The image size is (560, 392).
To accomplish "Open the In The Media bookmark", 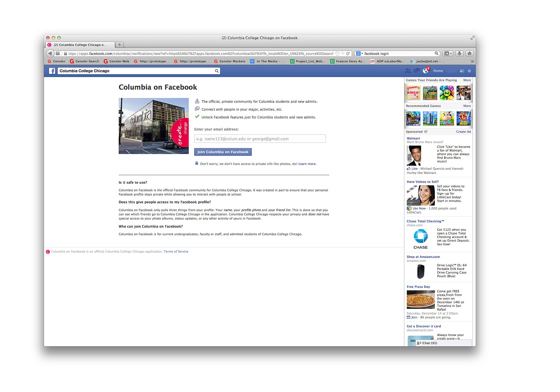I will click(267, 61).
